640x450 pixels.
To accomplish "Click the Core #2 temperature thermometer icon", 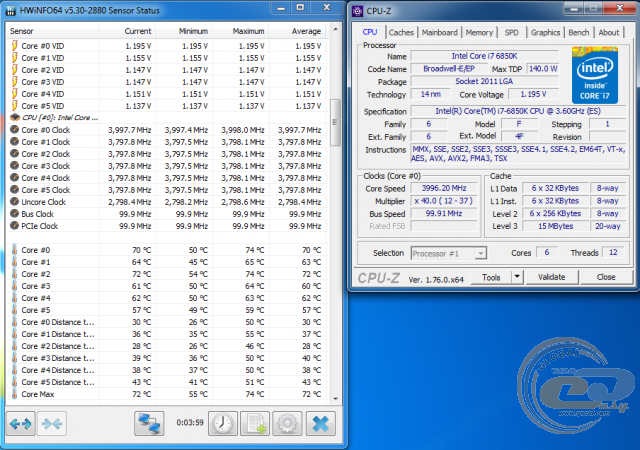I will coord(15,274).
